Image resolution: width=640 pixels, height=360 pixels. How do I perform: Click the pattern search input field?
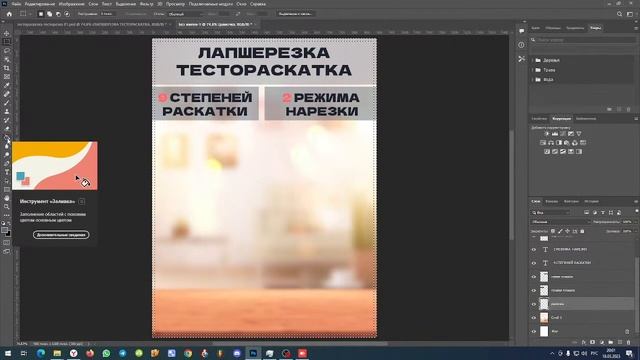(584, 40)
